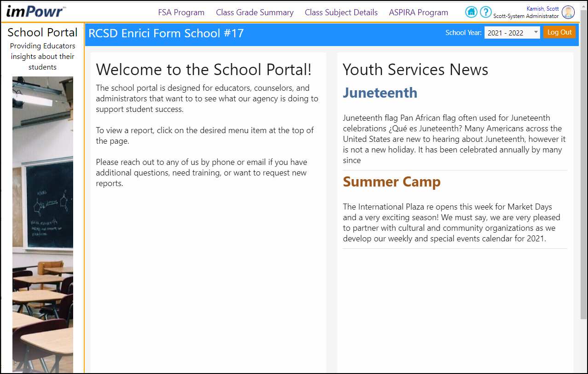Select Class Subject Details menu item
The image size is (588, 374).
[341, 12]
